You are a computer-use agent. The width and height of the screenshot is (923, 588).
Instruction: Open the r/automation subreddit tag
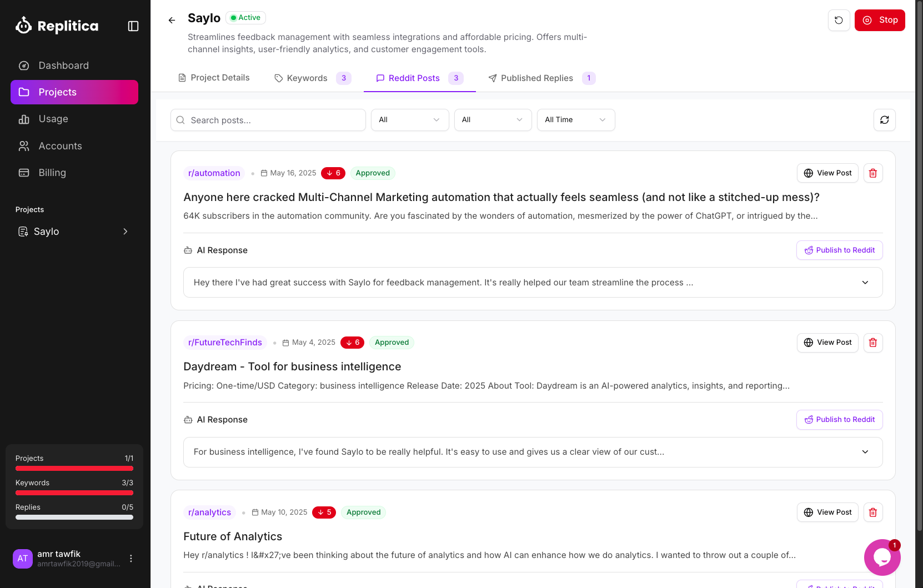pos(214,173)
